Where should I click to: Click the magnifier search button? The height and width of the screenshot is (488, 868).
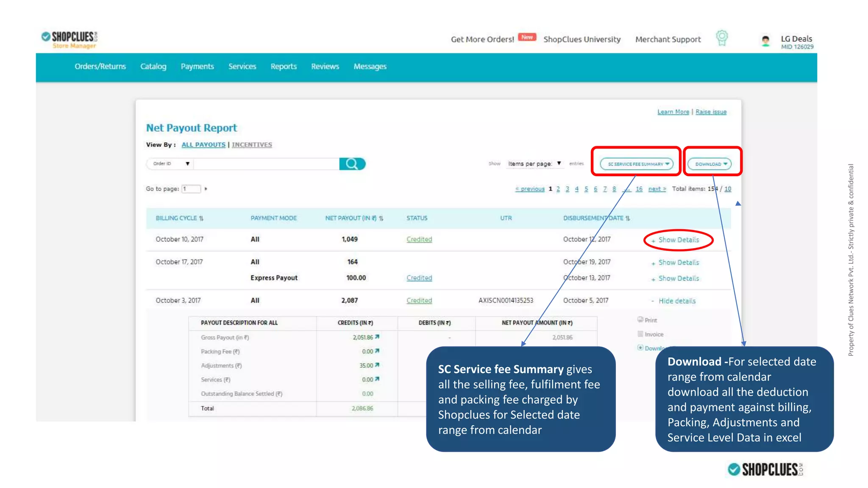point(352,164)
